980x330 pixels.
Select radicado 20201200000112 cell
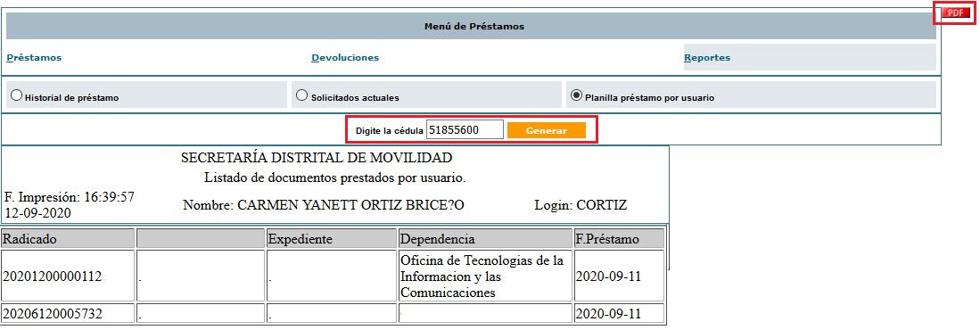click(x=68, y=276)
